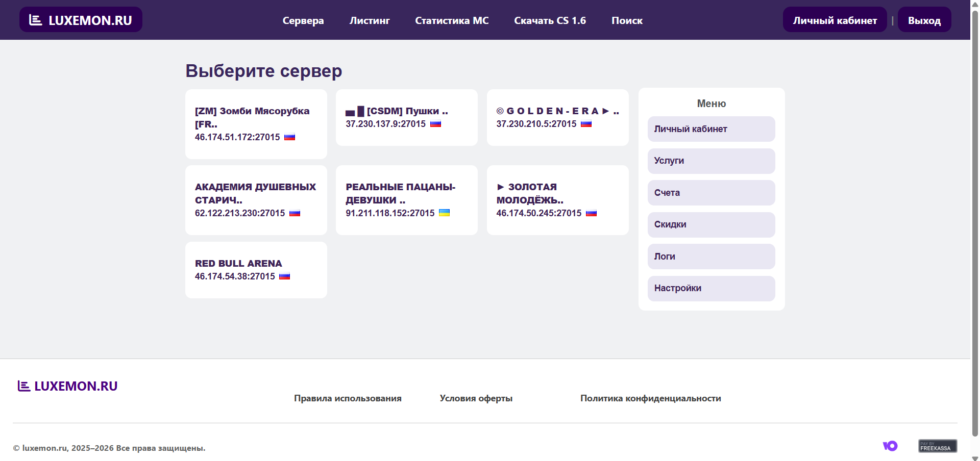Screen dimensions: 980x461
Task: Click the LUXEMON.RU footer logo
Action: [67, 387]
